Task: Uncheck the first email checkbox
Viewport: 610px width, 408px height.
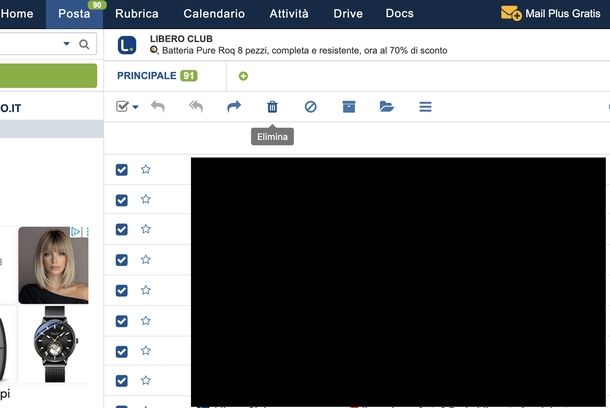Action: [121, 170]
